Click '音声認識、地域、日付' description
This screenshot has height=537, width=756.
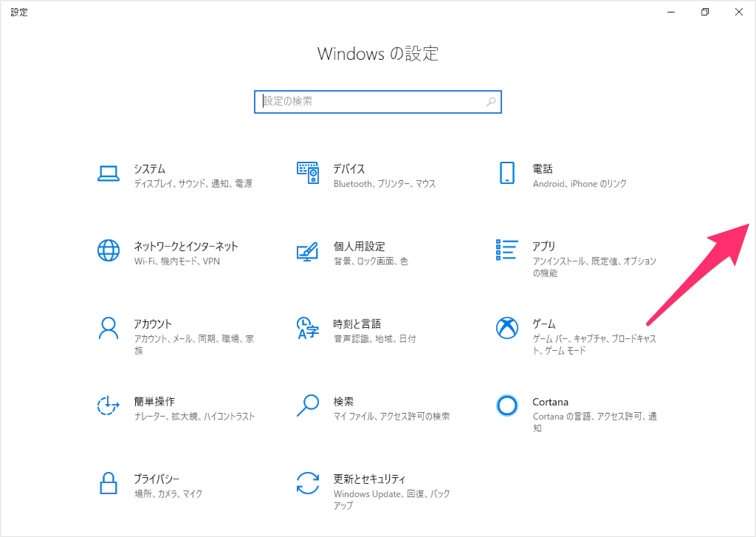374,339
